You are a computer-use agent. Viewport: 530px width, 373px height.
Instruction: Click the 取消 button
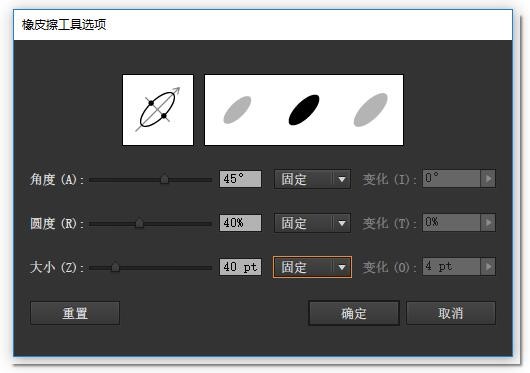click(x=451, y=313)
